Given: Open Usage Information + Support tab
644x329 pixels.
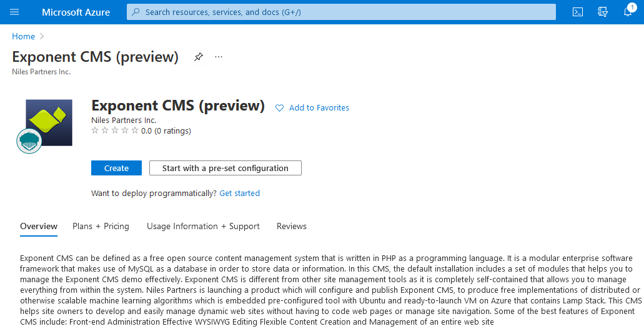Looking at the screenshot, I should click(x=203, y=226).
